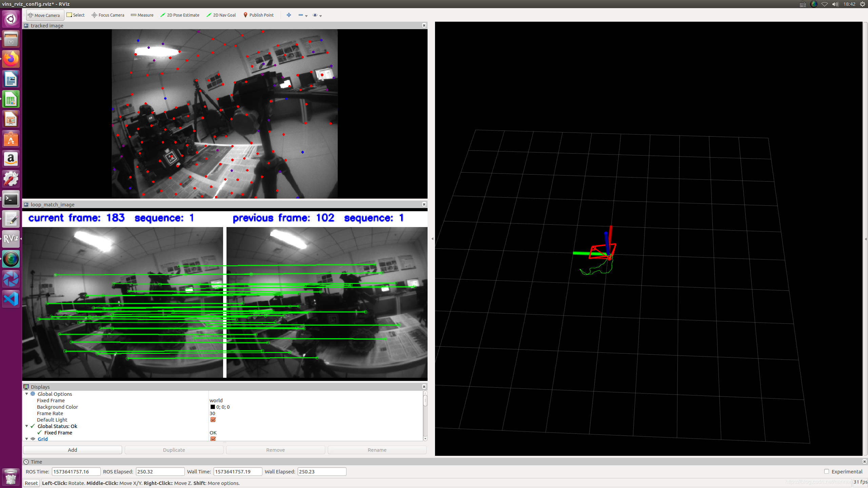Collapse the Global Options tree node

click(27, 394)
